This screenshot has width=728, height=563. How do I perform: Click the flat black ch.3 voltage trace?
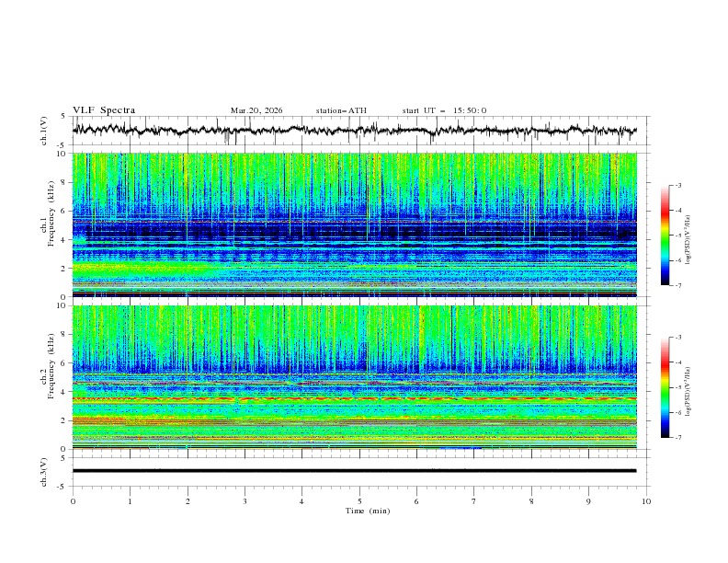point(354,471)
